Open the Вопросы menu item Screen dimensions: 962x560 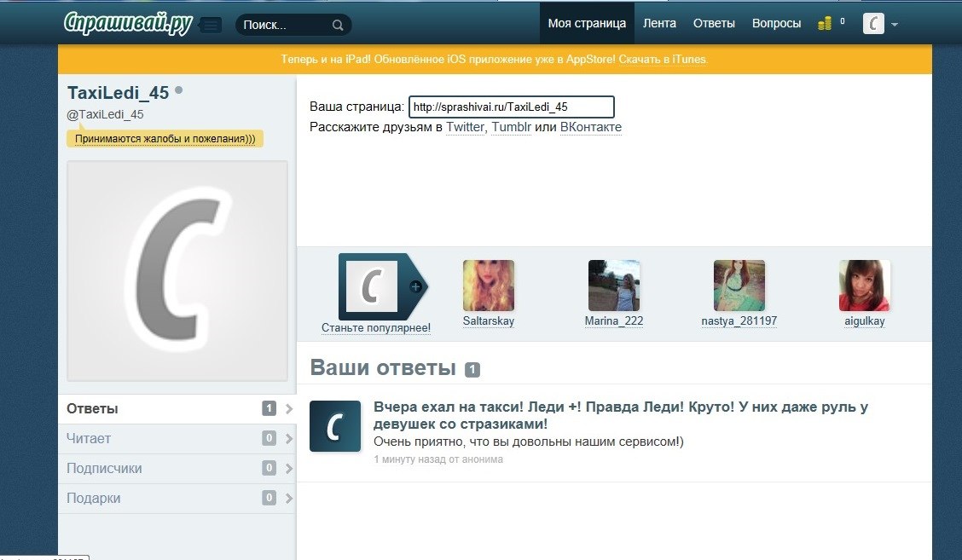(x=776, y=24)
